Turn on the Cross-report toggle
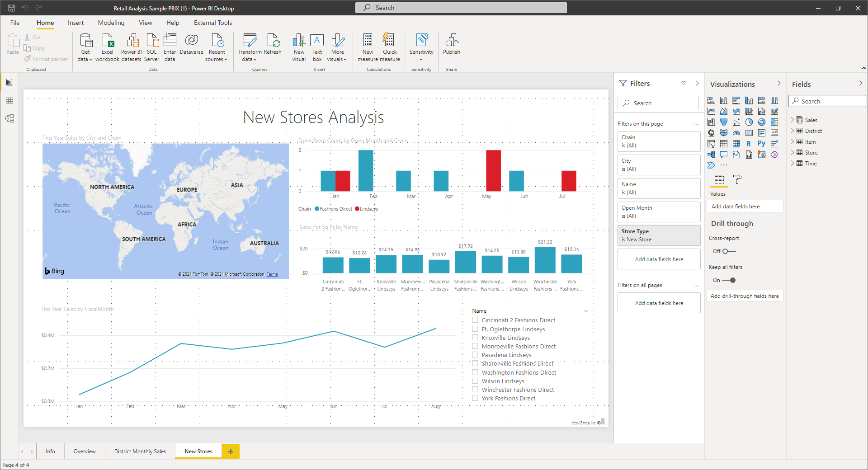 [729, 251]
